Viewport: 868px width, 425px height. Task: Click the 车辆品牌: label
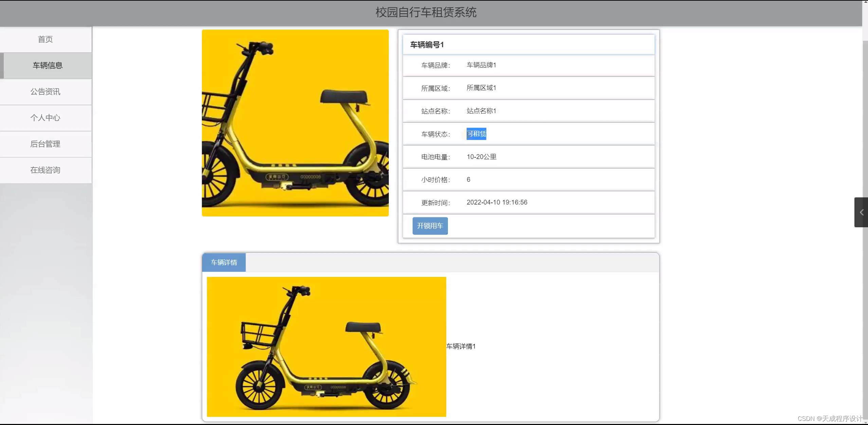click(436, 65)
